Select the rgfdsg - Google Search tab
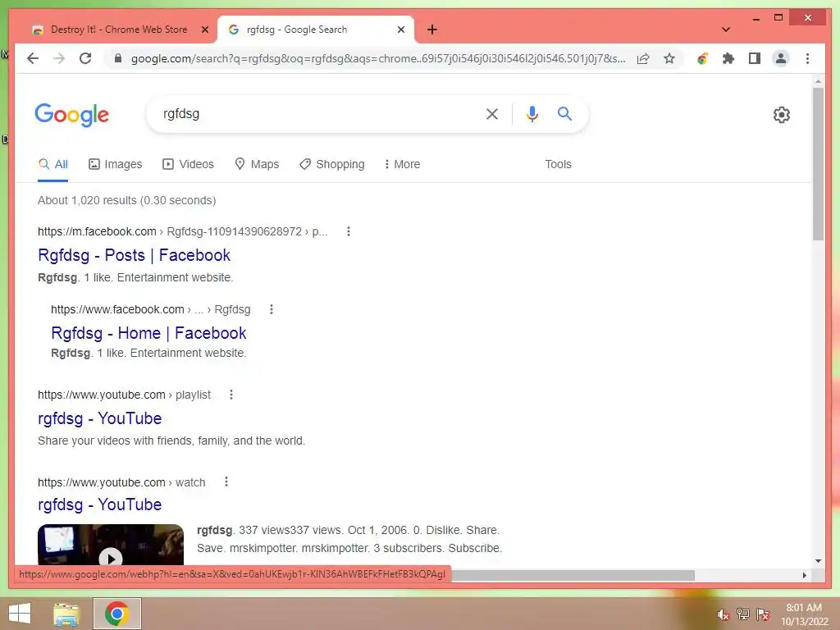This screenshot has height=630, width=840. click(296, 30)
